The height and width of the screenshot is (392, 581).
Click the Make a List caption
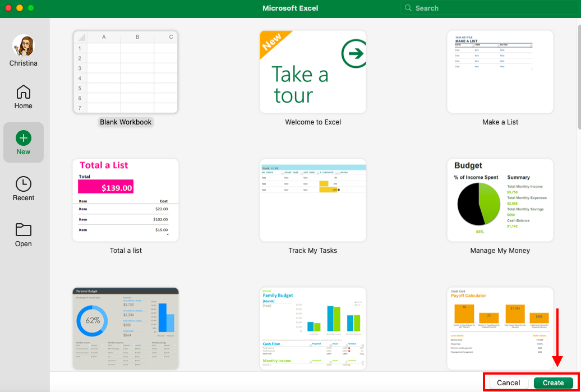pos(500,122)
